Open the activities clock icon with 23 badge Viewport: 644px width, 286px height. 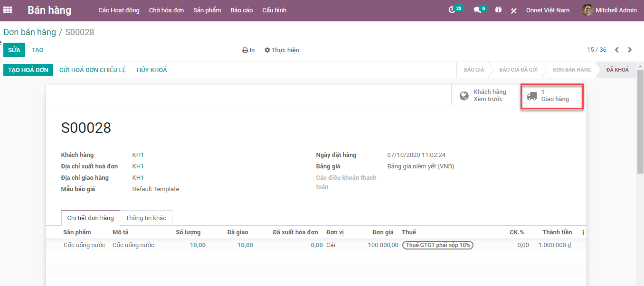[x=452, y=10]
